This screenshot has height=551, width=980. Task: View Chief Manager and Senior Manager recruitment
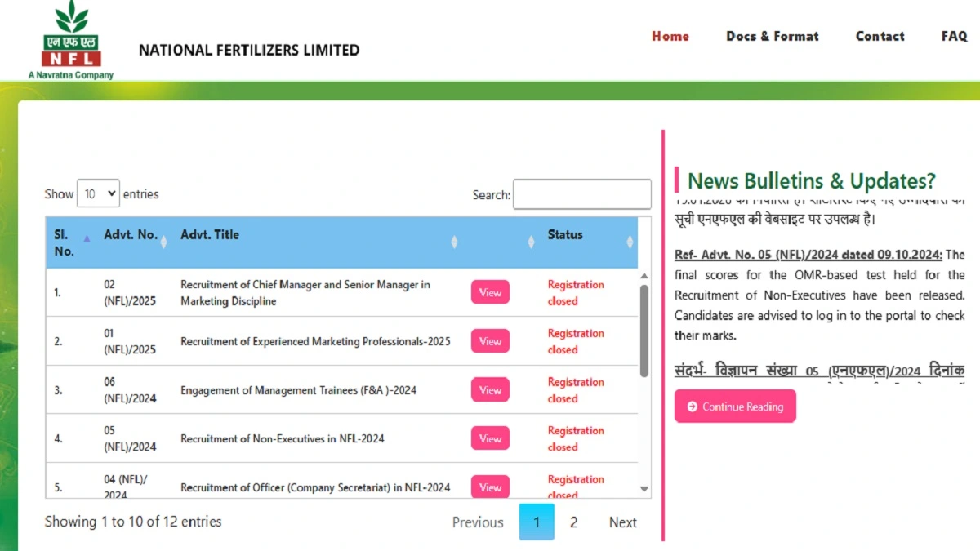(x=490, y=292)
